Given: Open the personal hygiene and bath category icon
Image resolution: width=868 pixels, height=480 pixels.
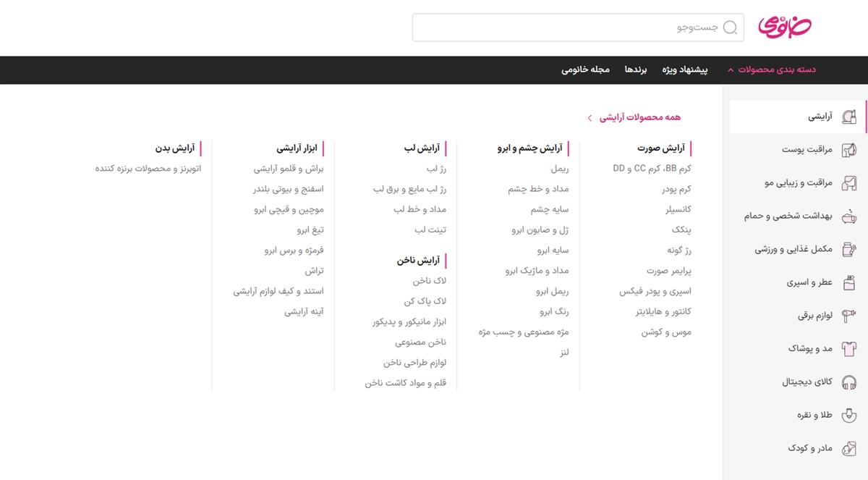Looking at the screenshot, I should [x=849, y=216].
